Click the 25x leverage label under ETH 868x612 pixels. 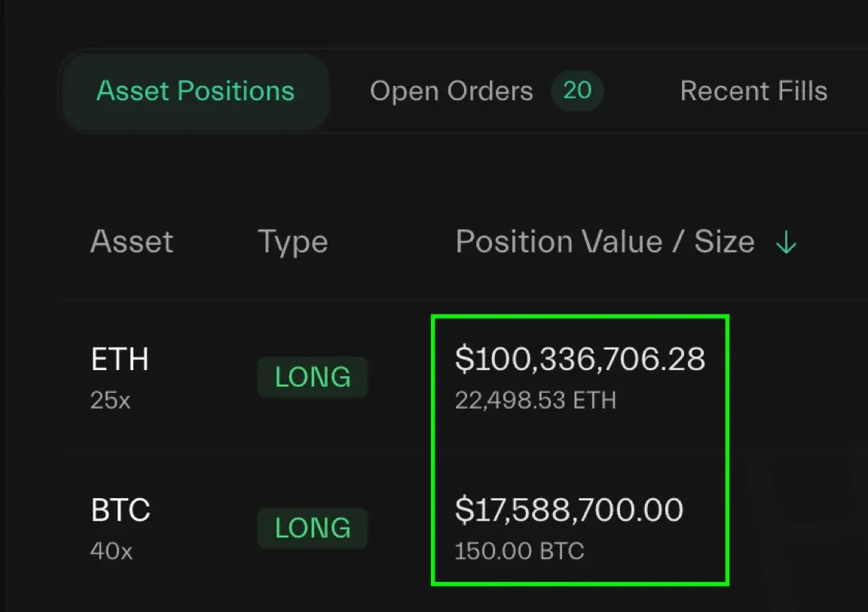110,400
